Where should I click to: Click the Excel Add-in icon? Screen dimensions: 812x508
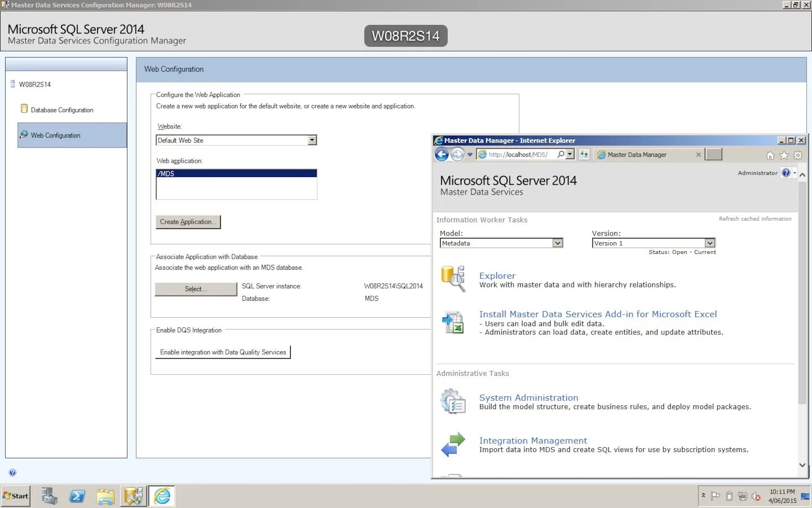(x=453, y=322)
